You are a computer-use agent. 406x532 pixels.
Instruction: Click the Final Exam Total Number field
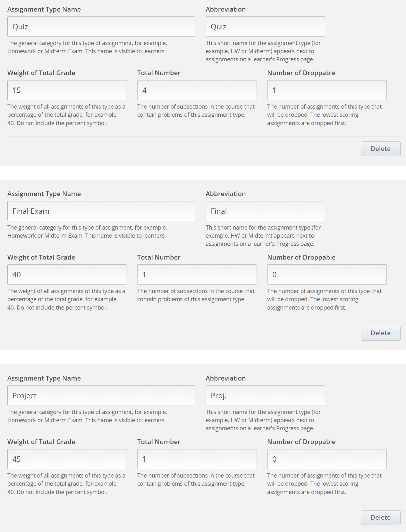[x=197, y=274]
